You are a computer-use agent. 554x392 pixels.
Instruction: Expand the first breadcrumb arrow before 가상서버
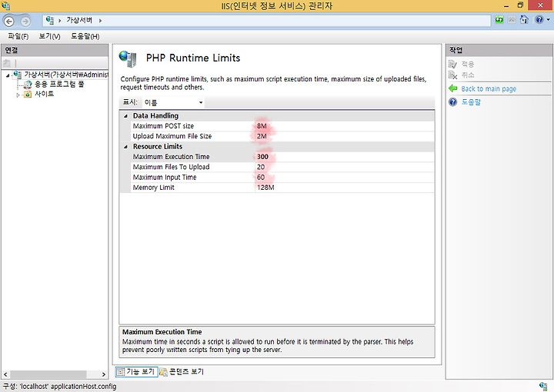click(x=59, y=21)
